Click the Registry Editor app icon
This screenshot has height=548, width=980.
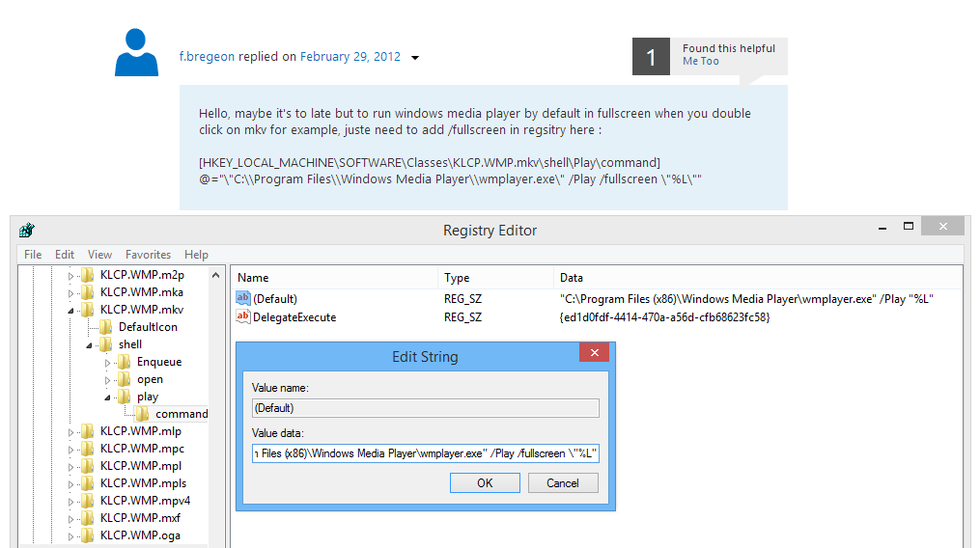(27, 230)
